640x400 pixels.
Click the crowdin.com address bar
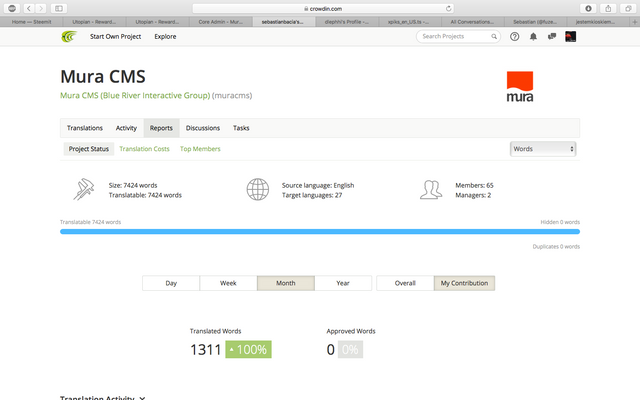[x=323, y=9]
